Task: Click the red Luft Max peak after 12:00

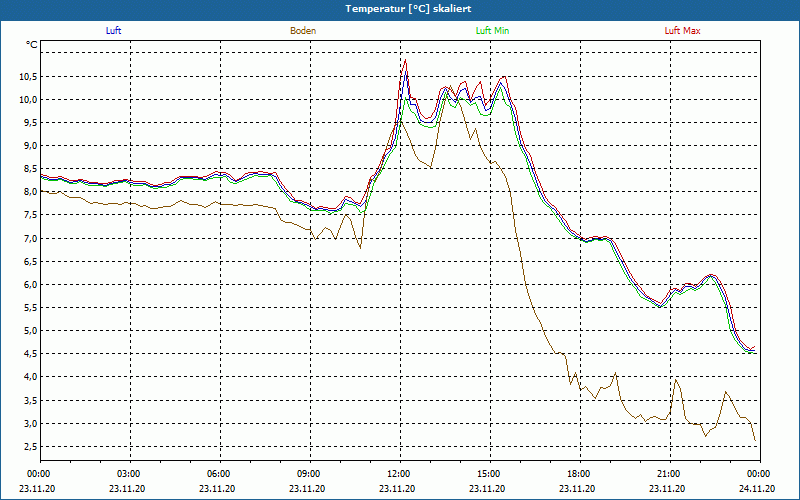Action: (x=405, y=60)
